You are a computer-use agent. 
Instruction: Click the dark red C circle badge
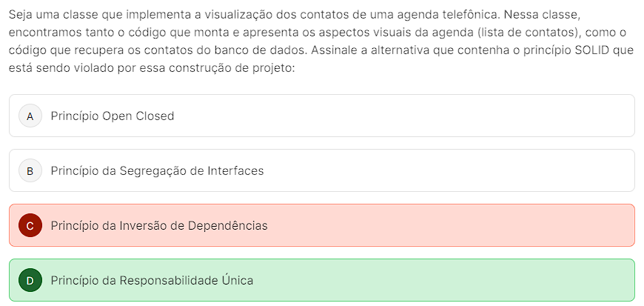click(x=30, y=225)
